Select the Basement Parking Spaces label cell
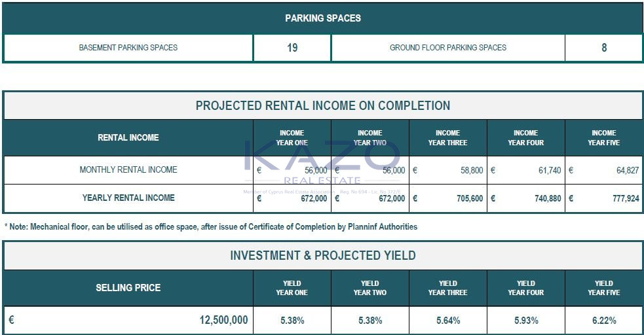The image size is (644, 335). point(128,48)
